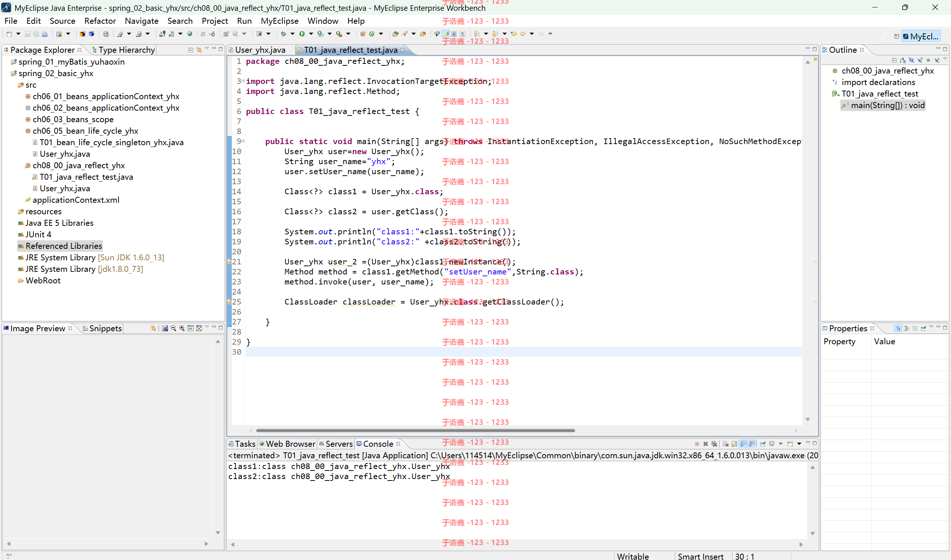This screenshot has height=560, width=951.
Task: Close the T01_java_reflect_test.java editor tab
Action: pyautogui.click(x=403, y=50)
